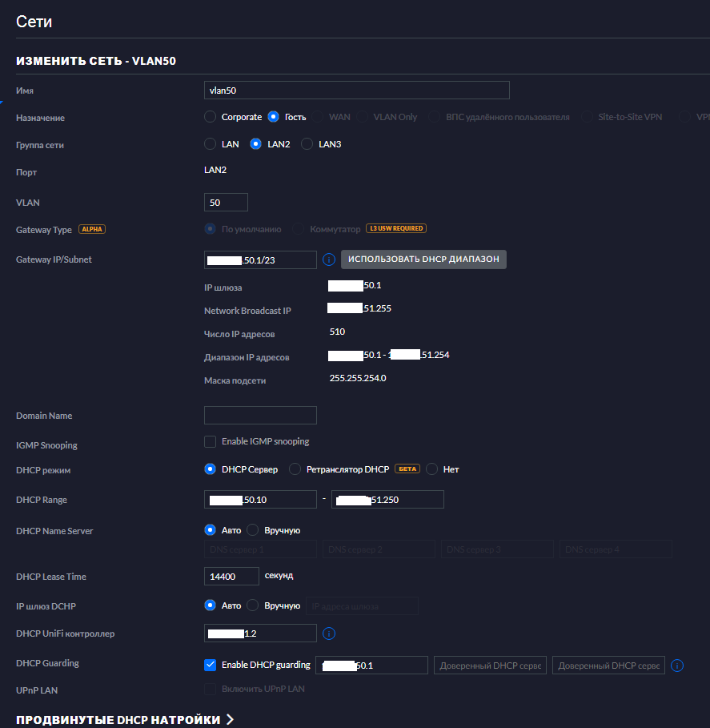Focus the Domain Name input field
Viewport: 710px width, 728px height.
tap(260, 415)
